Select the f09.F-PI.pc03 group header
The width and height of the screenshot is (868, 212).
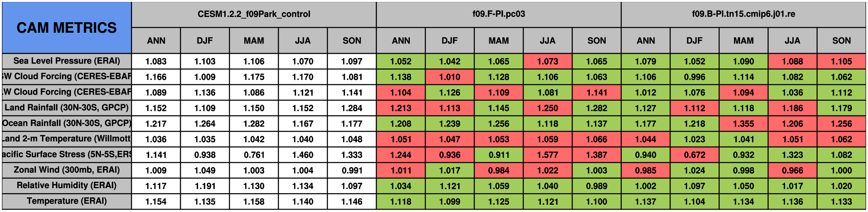499,14
